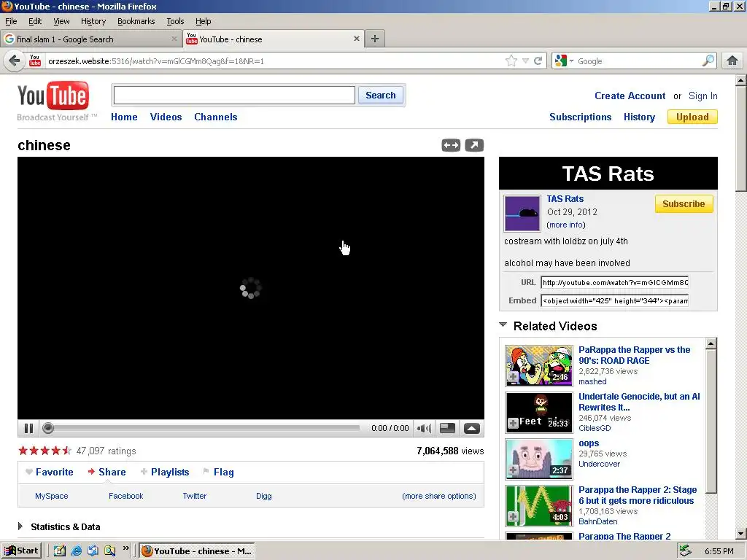Image resolution: width=747 pixels, height=560 pixels.
Task: Open the pop-up arrow menu on player bar
Action: click(472, 429)
